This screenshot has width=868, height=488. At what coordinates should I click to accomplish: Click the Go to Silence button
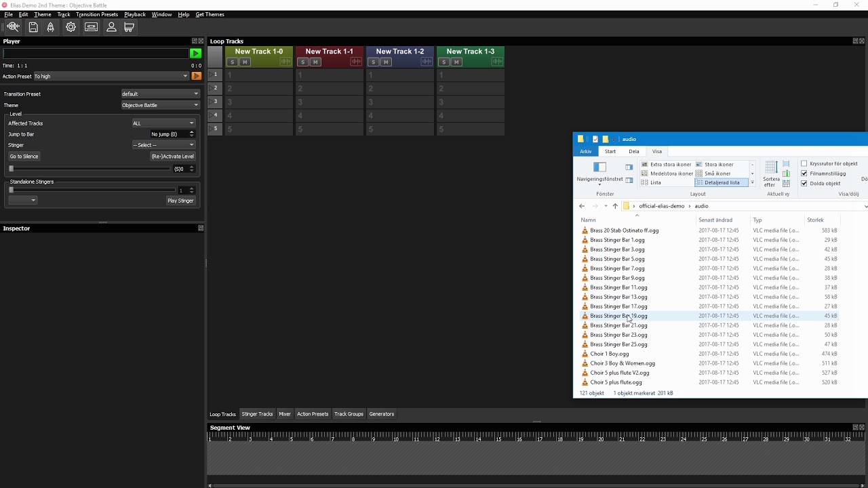(24, 157)
